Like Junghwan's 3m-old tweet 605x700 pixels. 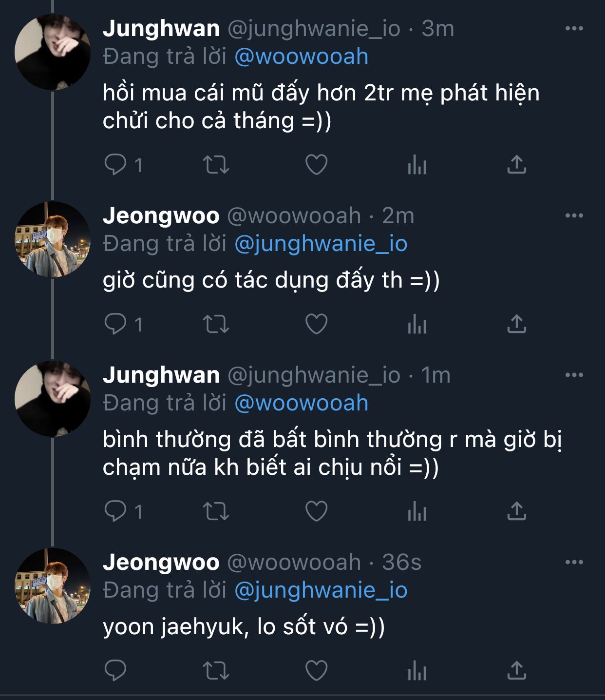316,165
